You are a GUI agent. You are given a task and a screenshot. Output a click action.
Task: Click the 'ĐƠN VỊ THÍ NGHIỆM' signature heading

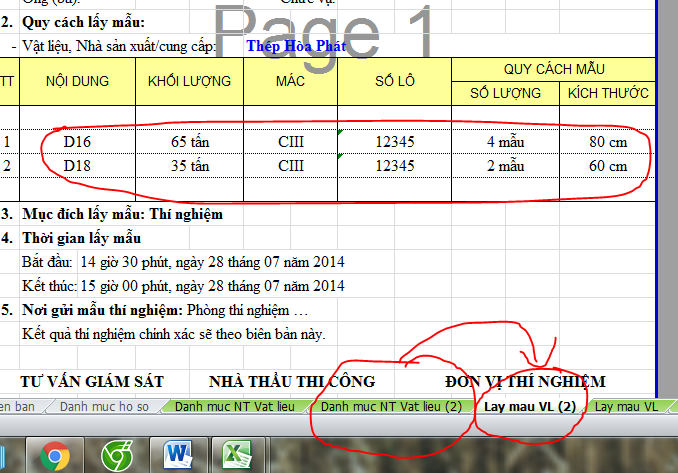[524, 381]
